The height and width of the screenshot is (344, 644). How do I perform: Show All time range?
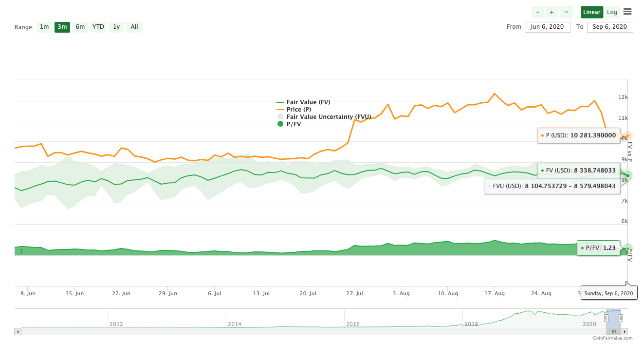(134, 27)
